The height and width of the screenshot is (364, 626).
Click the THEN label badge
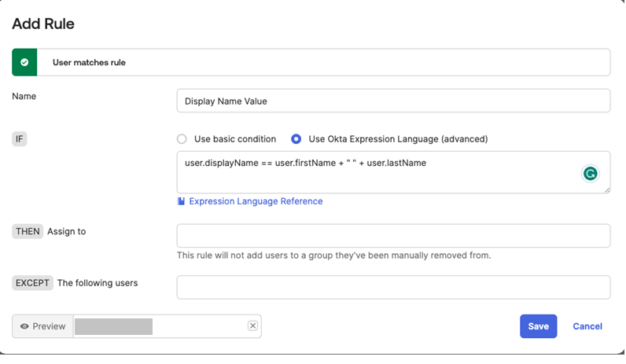28,232
